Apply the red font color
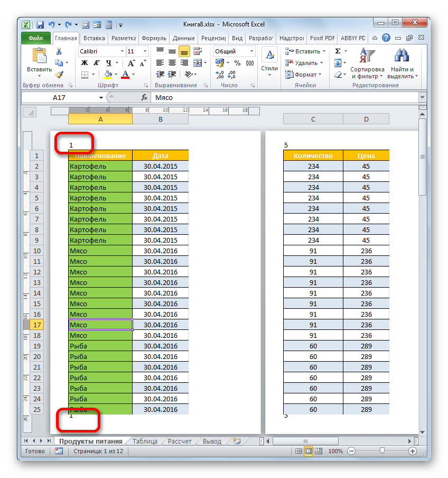The image size is (448, 478). (x=125, y=75)
